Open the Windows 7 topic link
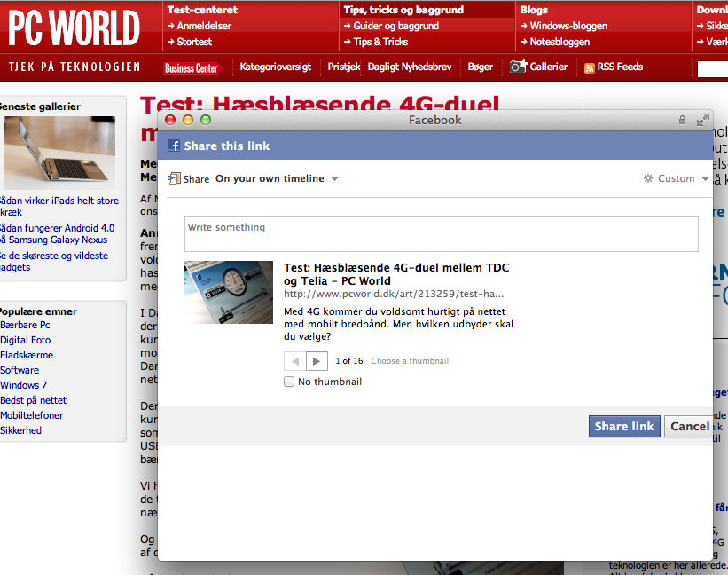Screen dimensions: 728x575 click(x=24, y=385)
